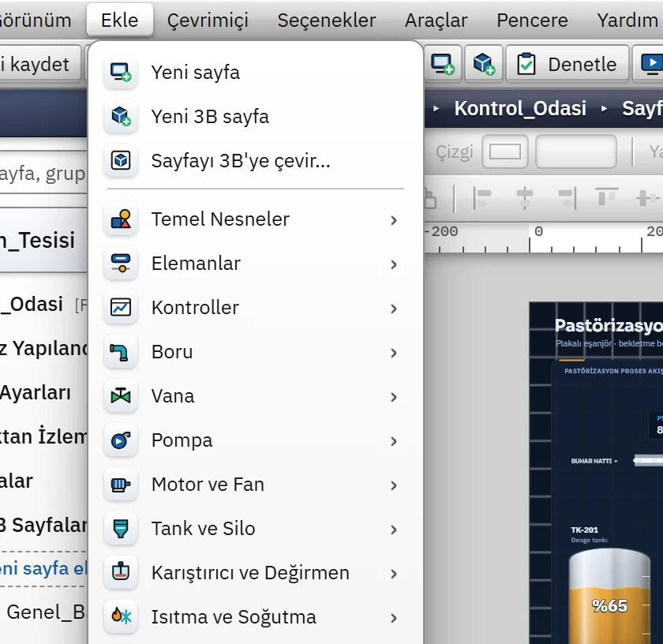Click the Pompa pump icon

121,440
